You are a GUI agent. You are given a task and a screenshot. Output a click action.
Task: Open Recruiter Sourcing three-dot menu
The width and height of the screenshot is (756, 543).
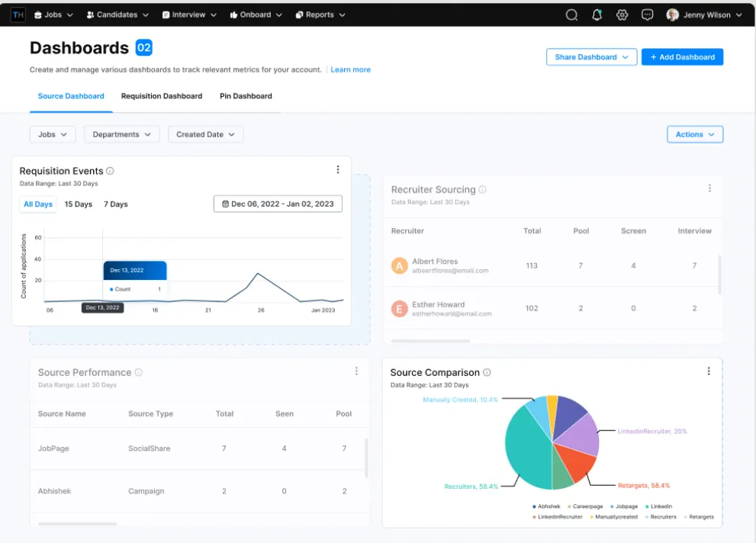[709, 188]
